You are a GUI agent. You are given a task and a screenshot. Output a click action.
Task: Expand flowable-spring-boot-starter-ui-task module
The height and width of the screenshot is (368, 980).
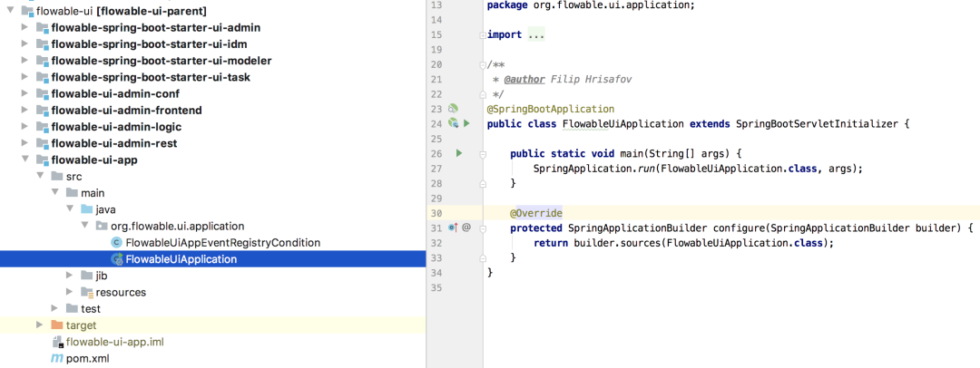24,77
